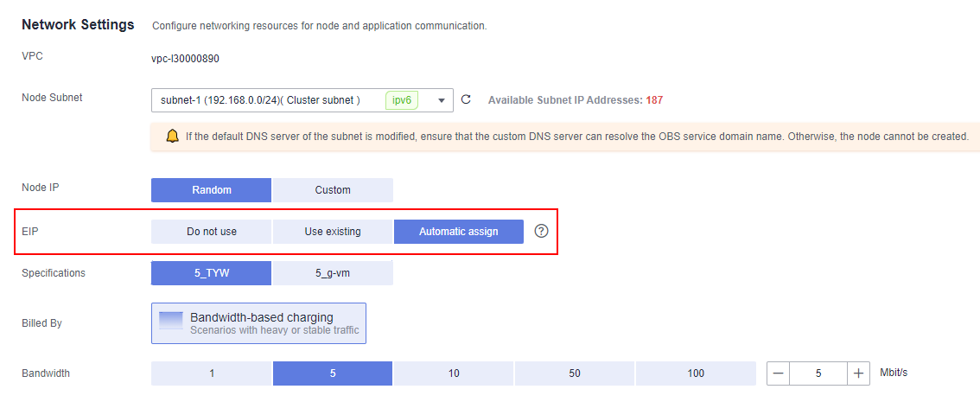980x402 pixels.
Task: Click the bandwidth value input field
Action: pos(818,373)
